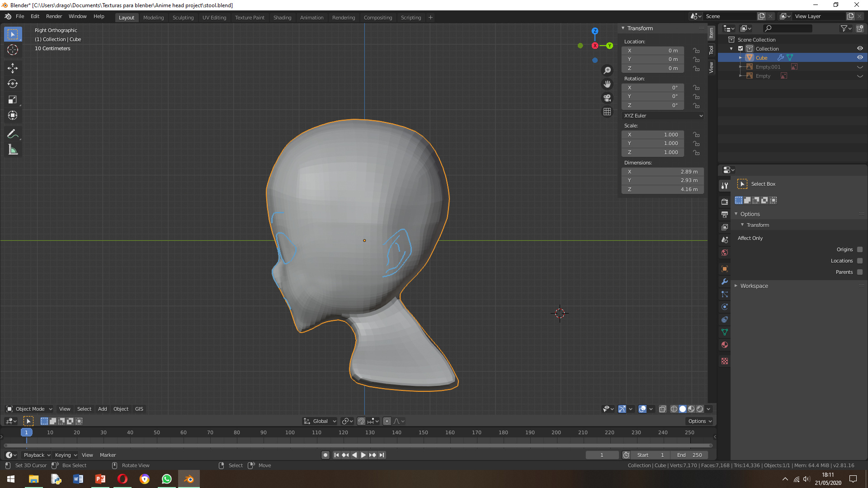
Task: Select the Move tool in toolbar
Action: 13,68
